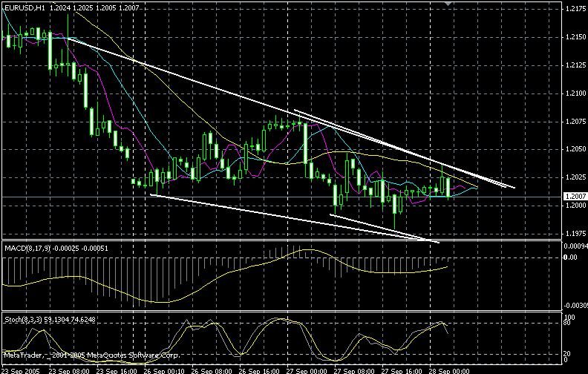
Task: Click the 1.2025 price axis value
Action: [x=575, y=177]
